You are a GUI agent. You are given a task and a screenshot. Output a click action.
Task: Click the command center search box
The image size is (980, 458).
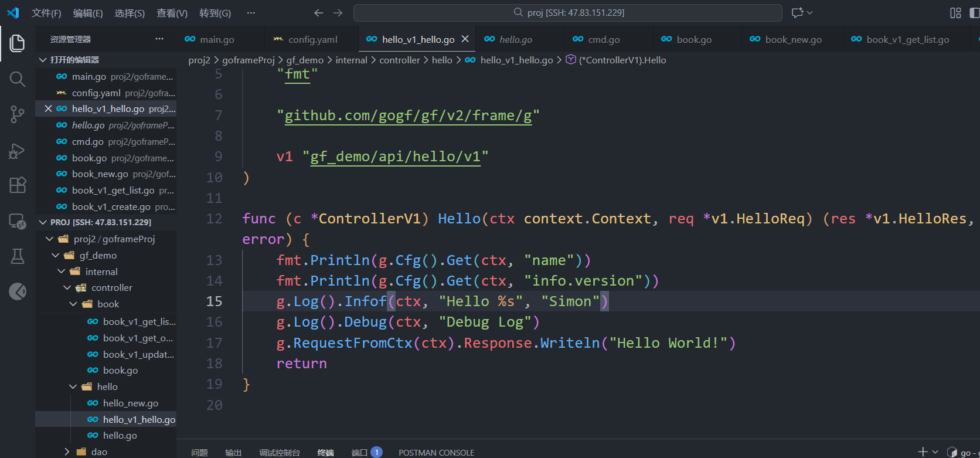point(568,12)
